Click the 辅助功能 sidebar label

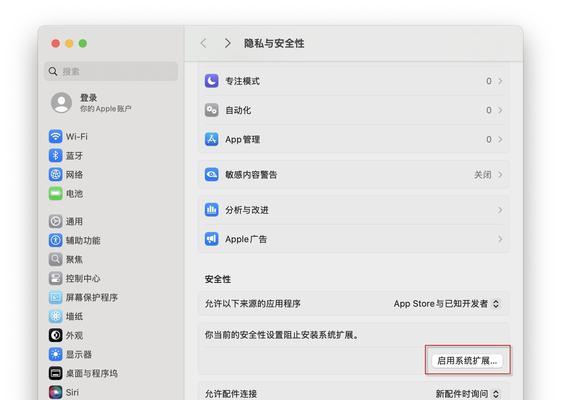83,240
